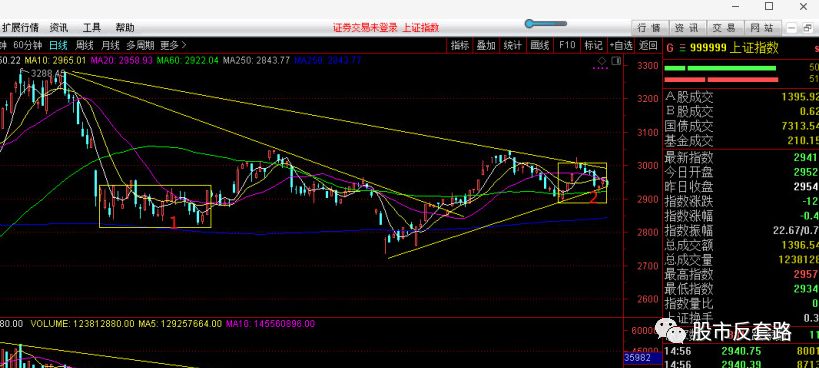Toggle the side panel icon next to the diamond
Image resolution: width=819 pixels, height=368 pixels.
pyautogui.click(x=615, y=62)
